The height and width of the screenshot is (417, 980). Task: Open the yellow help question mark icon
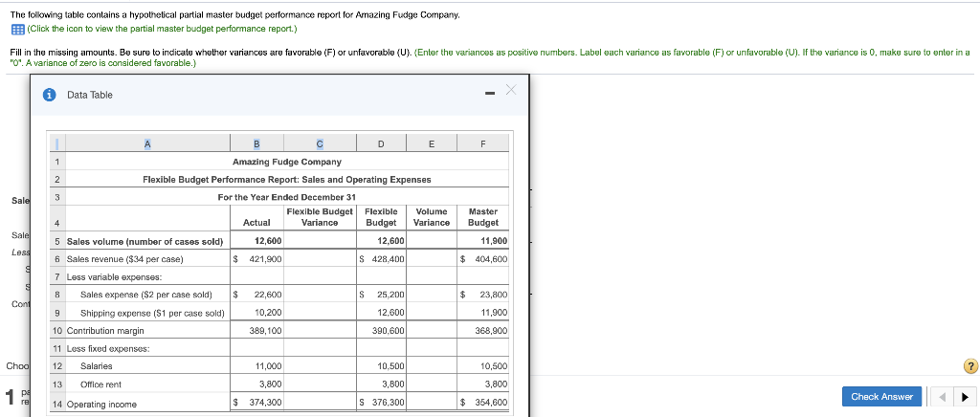coord(970,367)
